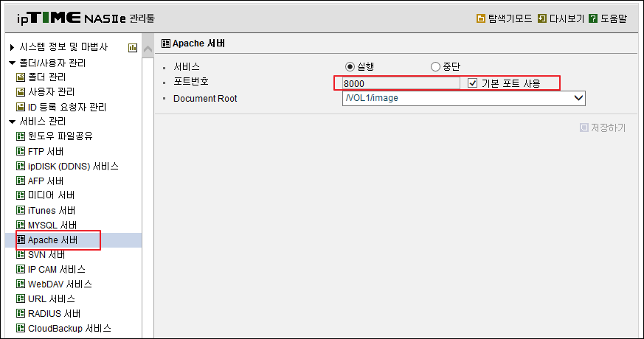Click the URL 서비스 icon
This screenshot has width=644, height=339.
coord(21,298)
